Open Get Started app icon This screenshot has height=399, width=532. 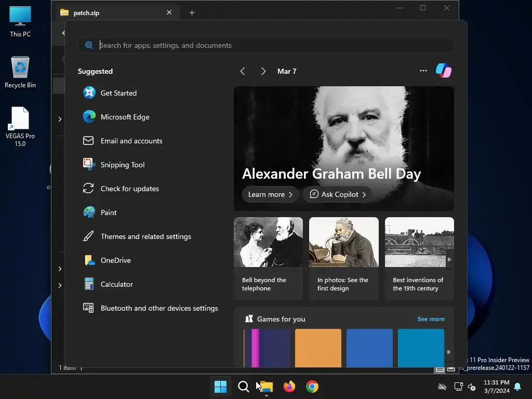click(x=89, y=92)
